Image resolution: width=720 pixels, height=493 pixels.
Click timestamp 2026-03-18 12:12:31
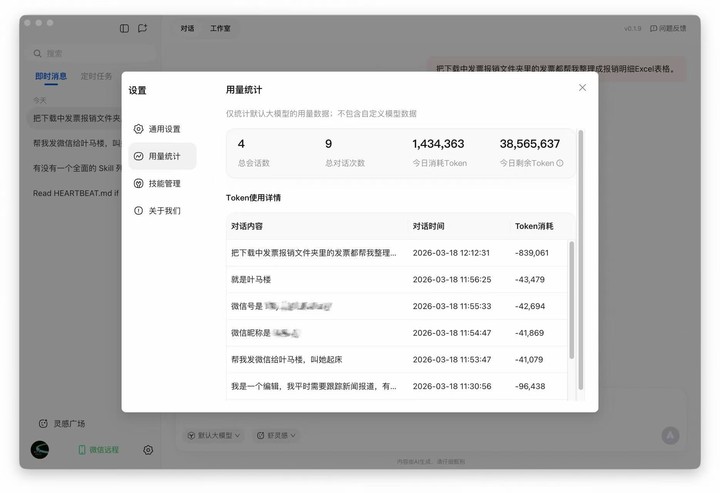(x=451, y=253)
